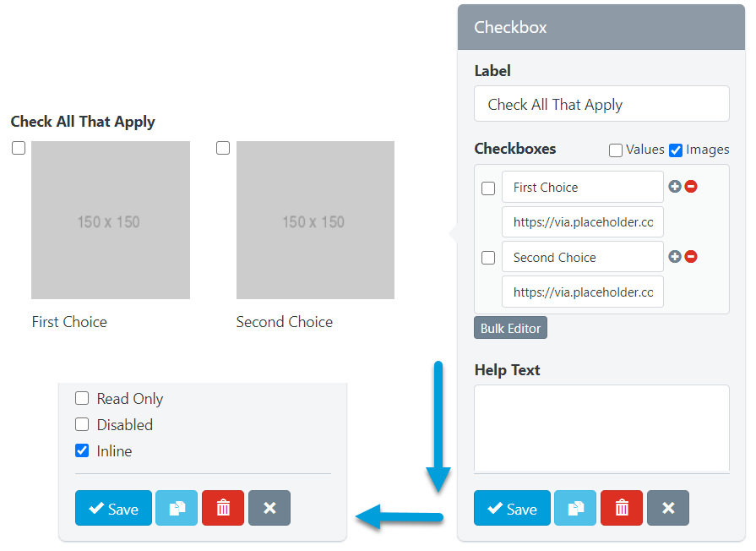Click the red trash icon in the right panel
The height and width of the screenshot is (551, 756).
(622, 508)
